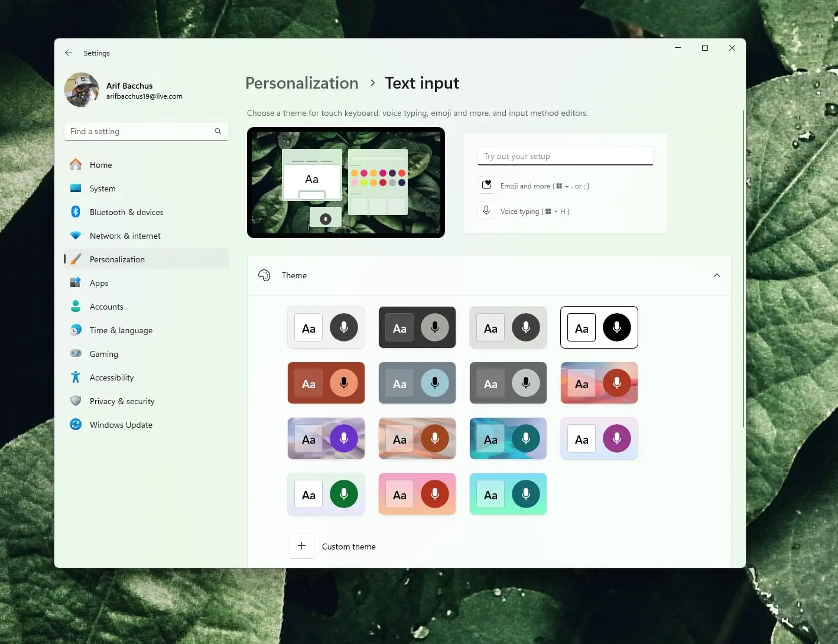Click the Personalization breadcrumb link
The image size is (838, 644).
tap(301, 83)
